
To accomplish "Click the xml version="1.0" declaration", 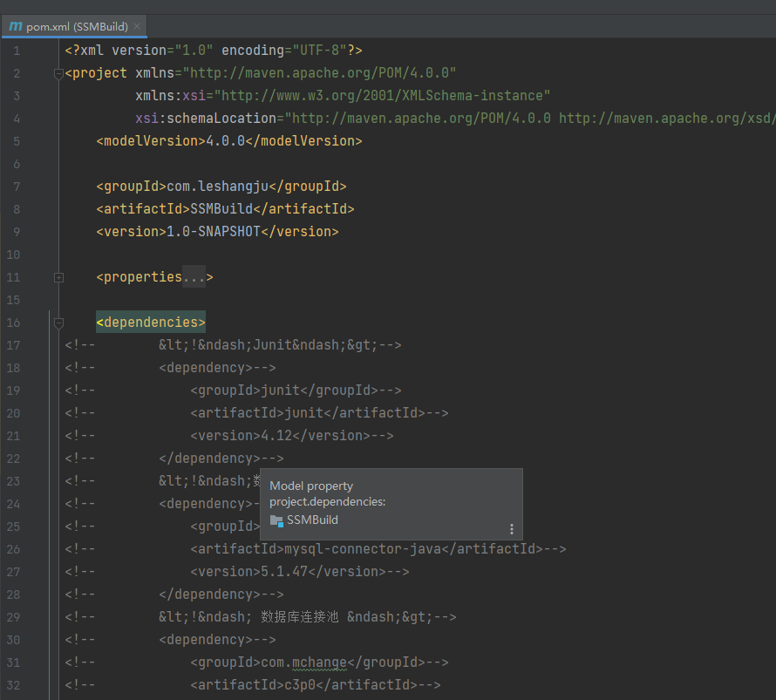I will pyautogui.click(x=214, y=51).
